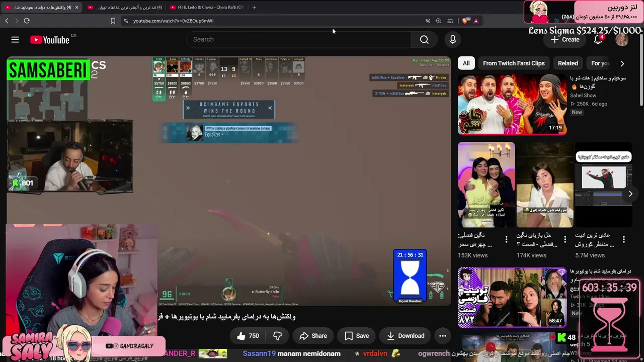Select the active واکنش‌ها browser tab

(41, 8)
